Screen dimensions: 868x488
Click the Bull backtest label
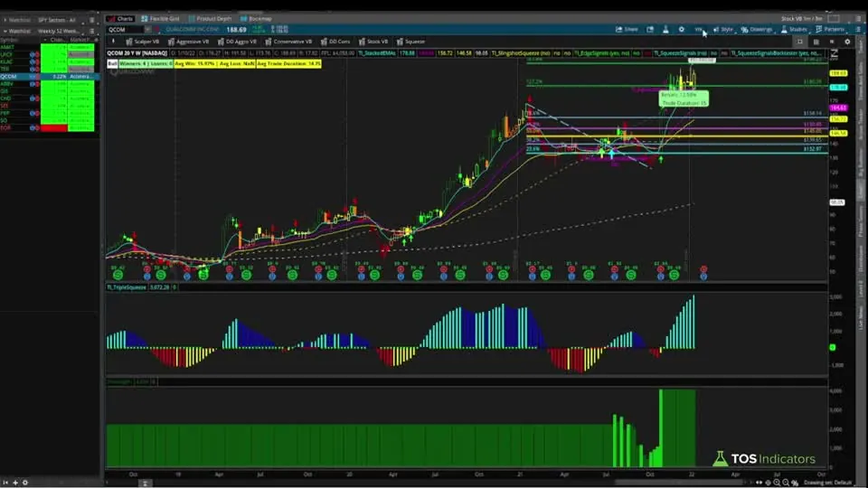pyautogui.click(x=112, y=63)
